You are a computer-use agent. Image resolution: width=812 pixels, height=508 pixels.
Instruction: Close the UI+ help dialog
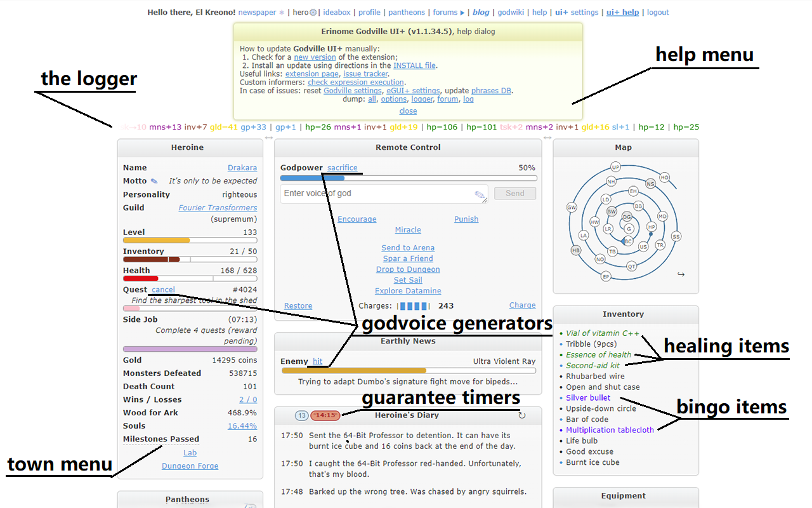(408, 111)
